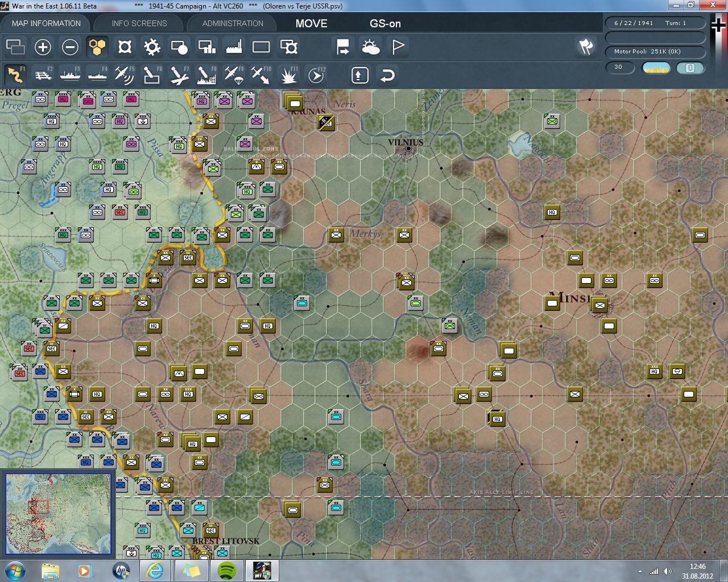Select the F1 ground move mode icon

tap(15, 75)
